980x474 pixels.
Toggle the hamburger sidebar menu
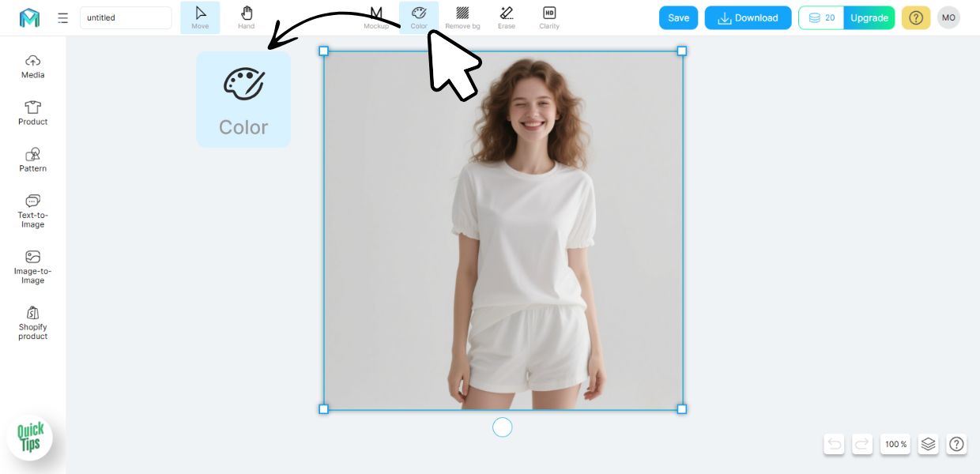click(x=63, y=17)
